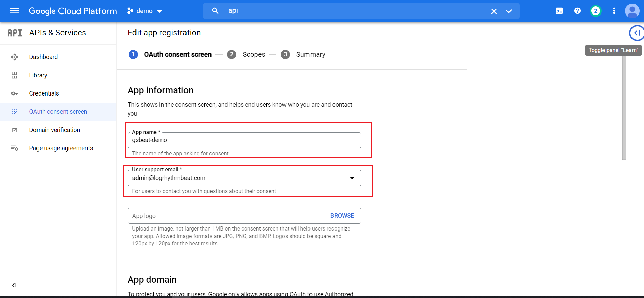Expand the search options chevron
Screen dimensions: 644x298
(509, 11)
